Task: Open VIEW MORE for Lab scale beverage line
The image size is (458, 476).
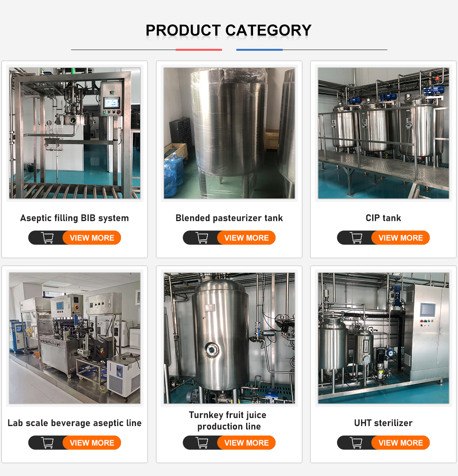Action: [x=92, y=443]
